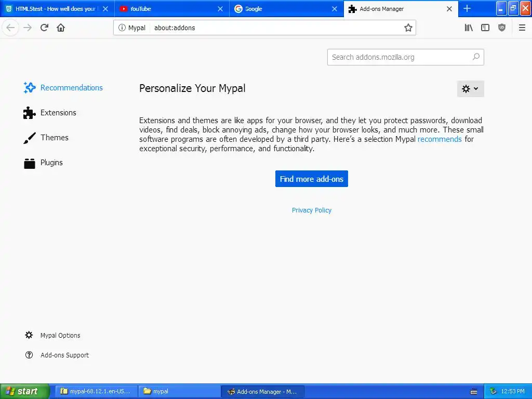532x399 pixels.
Task: Click the Find more add-ons button
Action: (x=312, y=179)
